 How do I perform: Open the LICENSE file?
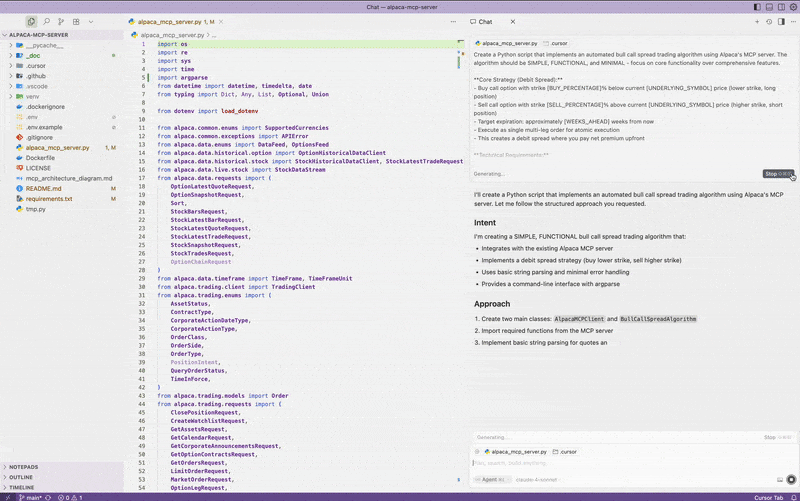tap(61, 168)
